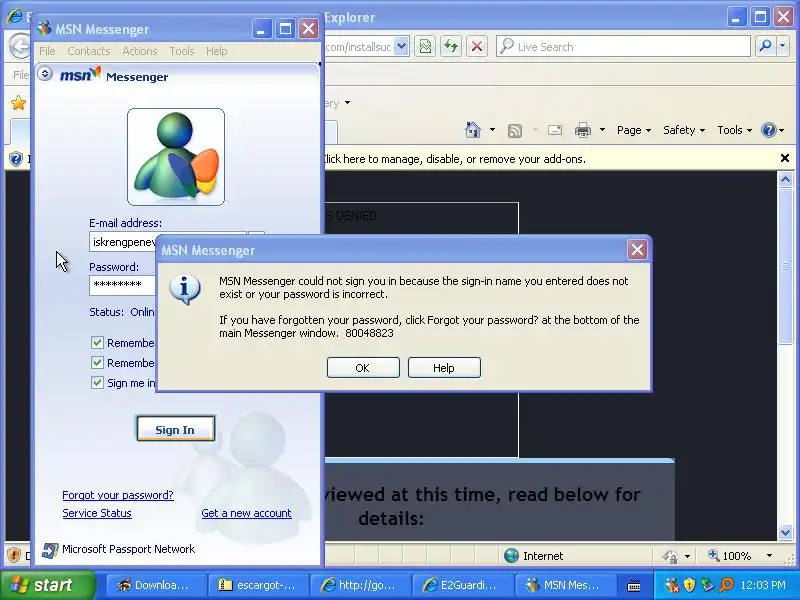Open the Actions menu in MSN Messenger
The image size is (800, 600).
pos(140,51)
